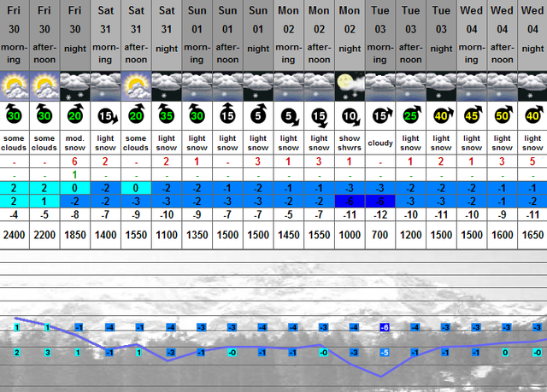Click the weather icon for Fri 30 afternoon
Viewport: 547px width, 392px height.
point(45,86)
